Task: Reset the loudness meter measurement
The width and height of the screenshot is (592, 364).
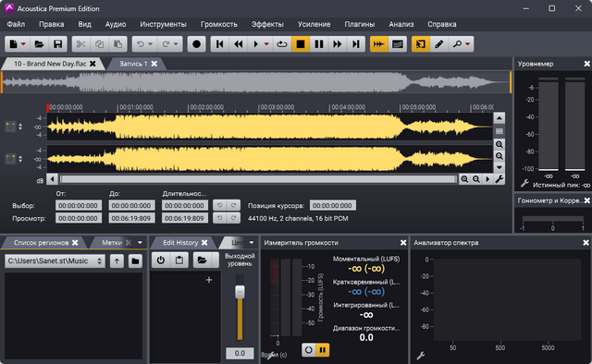Action: click(x=308, y=349)
